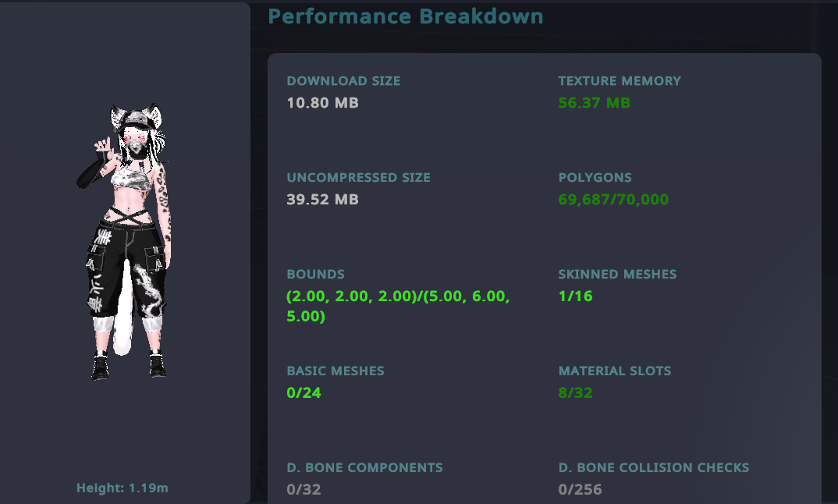
Task: Click the 39.52 MB uncompressed size value
Action: [x=323, y=200]
